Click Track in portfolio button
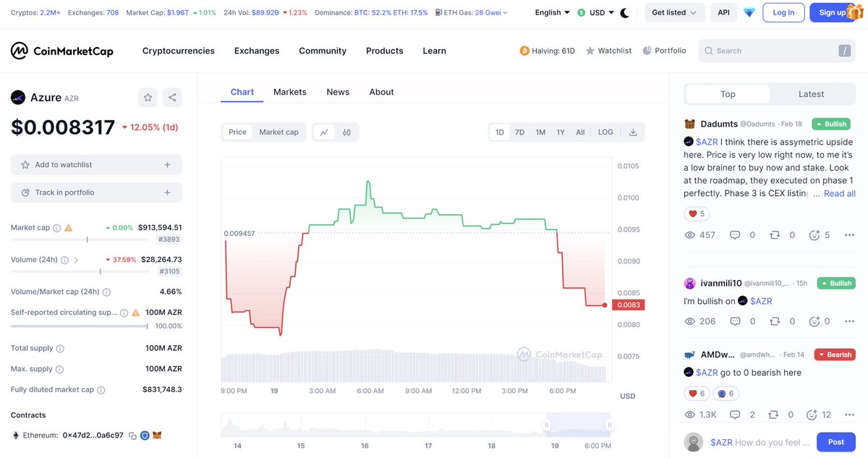This screenshot has height=458, width=868. 96,192
